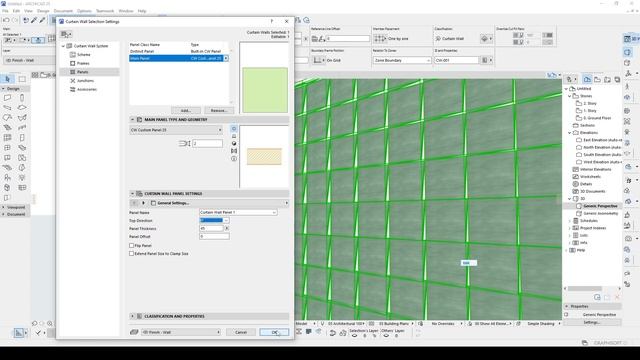Click the Cancel button
Viewport: 640px width, 360px height.
(x=241, y=332)
